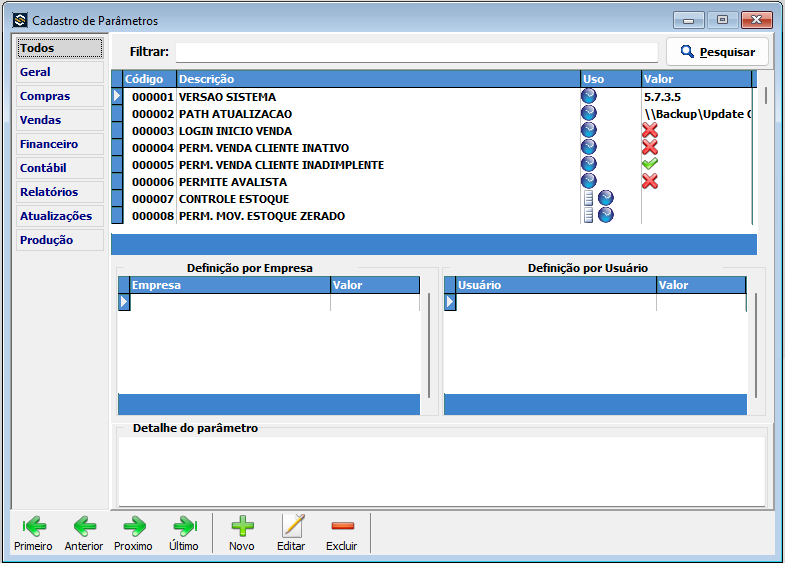Click the globe icon for VERSAO SISTEMA

point(589,97)
